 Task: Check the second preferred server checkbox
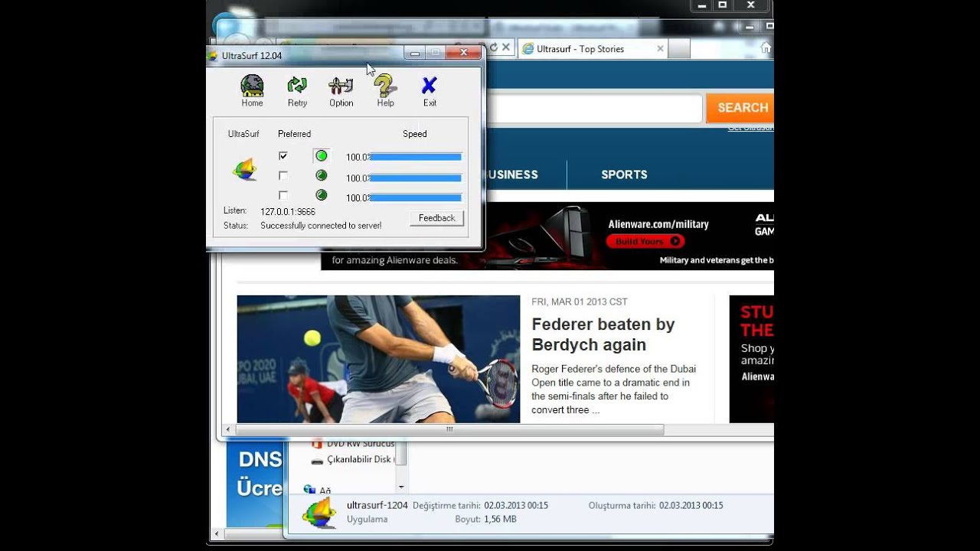(x=283, y=176)
